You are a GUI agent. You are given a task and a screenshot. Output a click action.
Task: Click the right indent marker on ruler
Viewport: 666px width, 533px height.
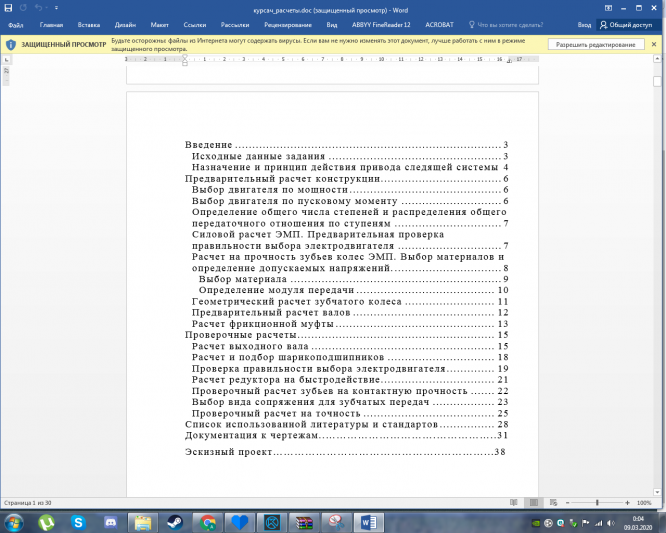click(509, 62)
